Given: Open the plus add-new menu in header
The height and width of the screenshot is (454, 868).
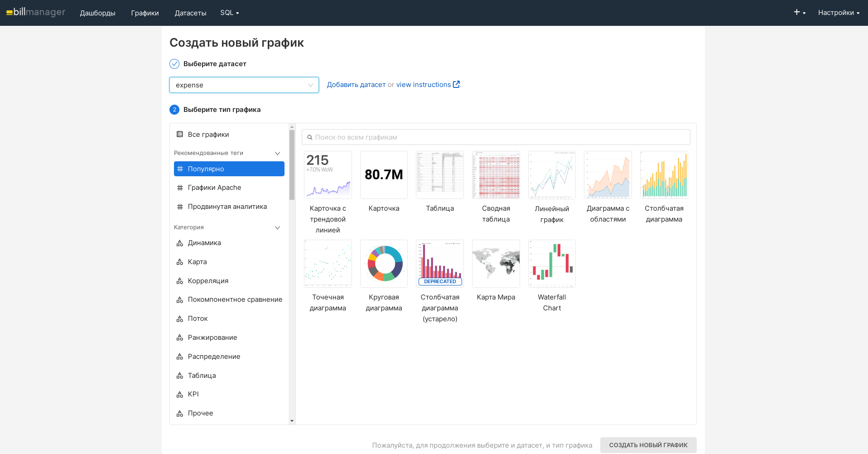Looking at the screenshot, I should 799,12.
